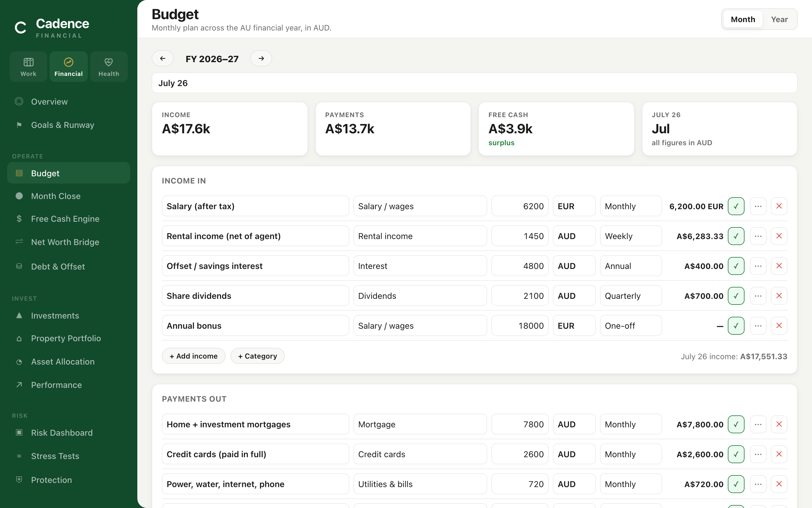Toggle checkmark on Offset / savings interest
Image resolution: width=812 pixels, height=508 pixels.
[x=736, y=266]
